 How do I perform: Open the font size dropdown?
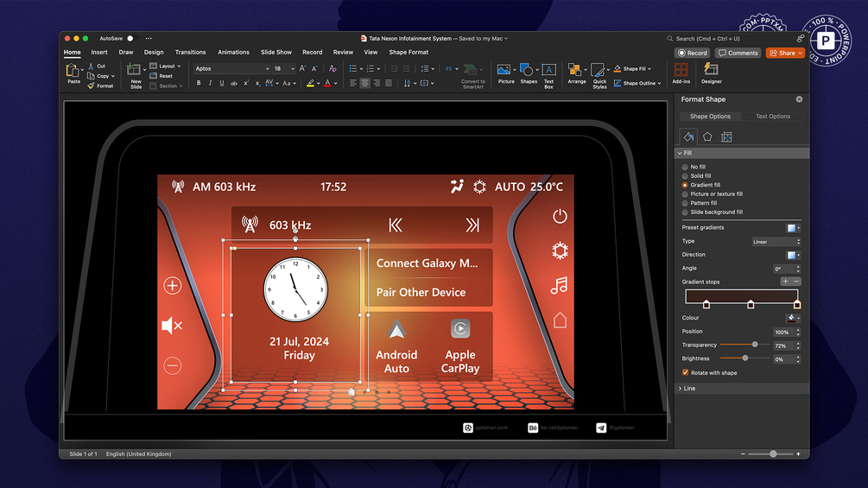pyautogui.click(x=284, y=68)
